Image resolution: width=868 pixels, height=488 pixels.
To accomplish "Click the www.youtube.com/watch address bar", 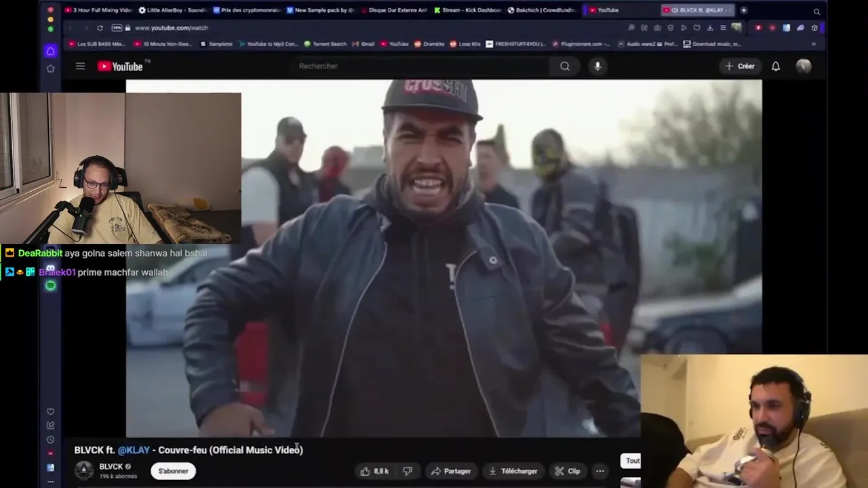I will click(x=171, y=28).
